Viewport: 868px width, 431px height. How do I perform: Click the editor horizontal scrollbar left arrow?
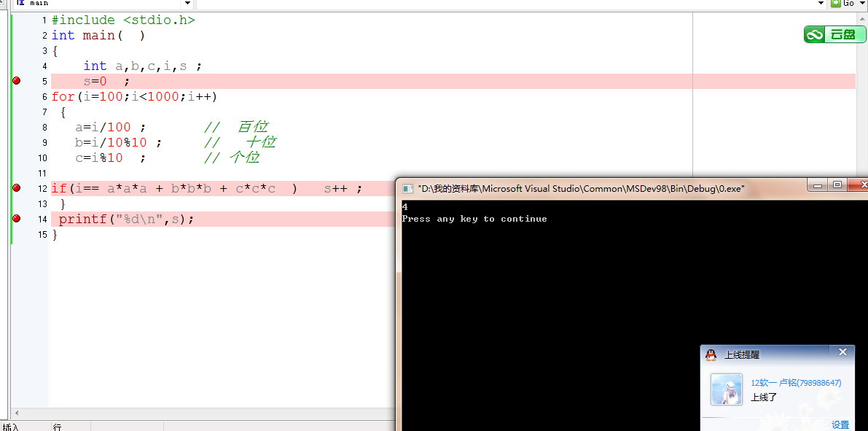(x=17, y=413)
